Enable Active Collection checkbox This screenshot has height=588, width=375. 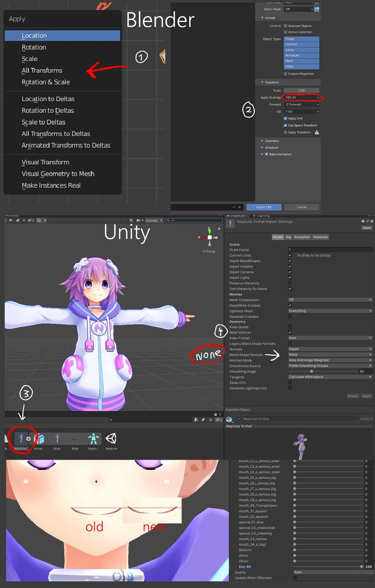(x=285, y=32)
